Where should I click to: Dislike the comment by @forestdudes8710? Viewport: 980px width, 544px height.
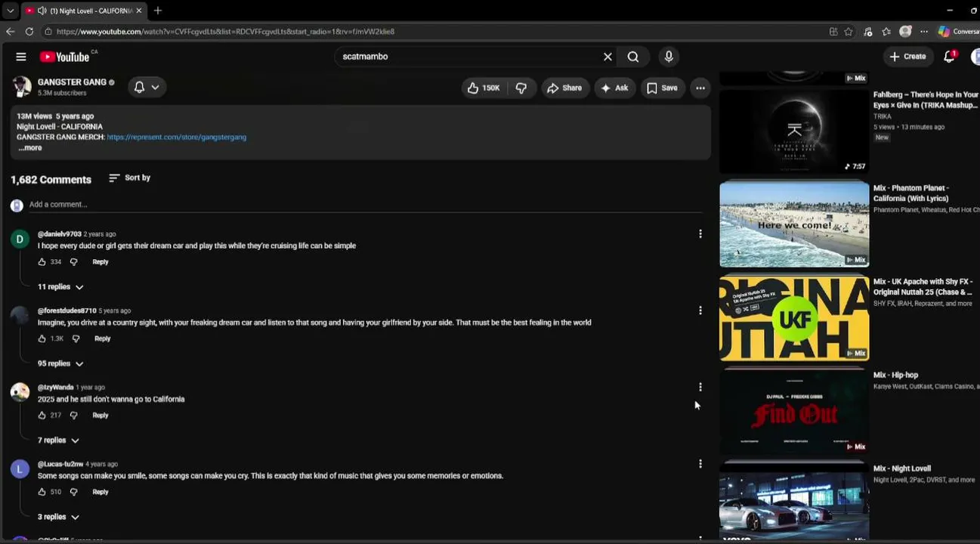point(76,338)
